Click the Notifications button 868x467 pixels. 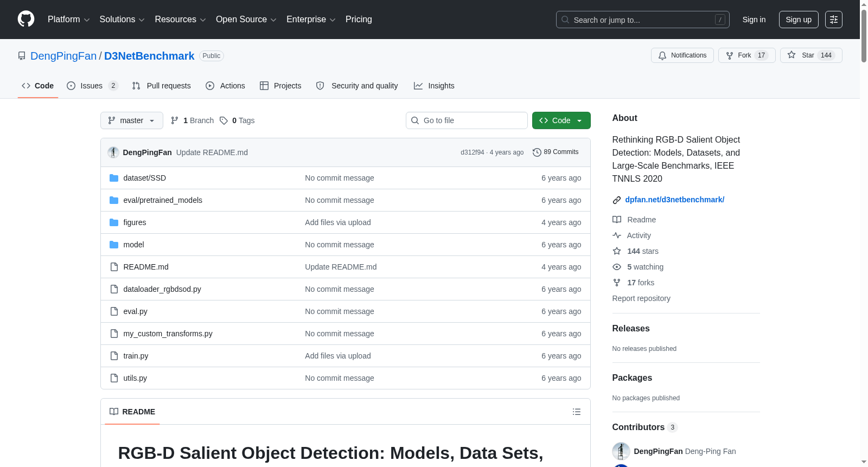pos(682,55)
